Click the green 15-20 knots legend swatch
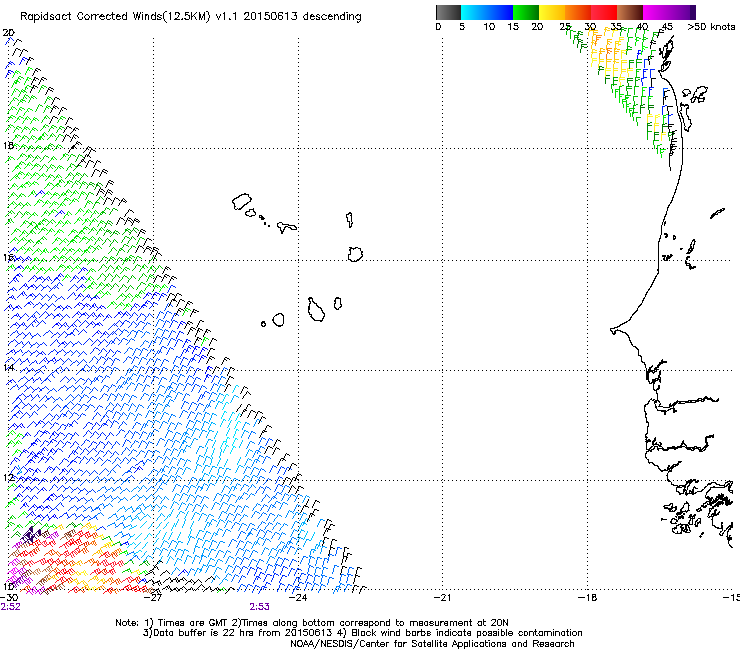This screenshot has height=650, width=740. click(526, 12)
